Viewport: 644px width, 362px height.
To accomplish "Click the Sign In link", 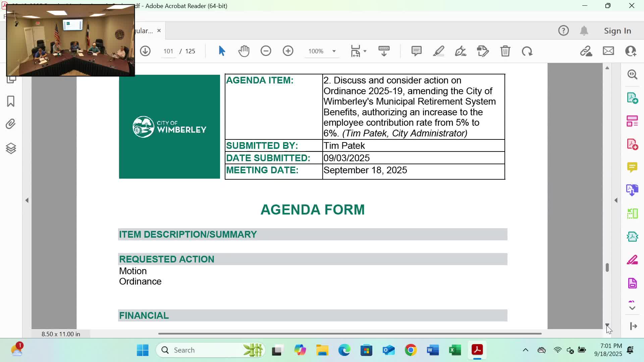I will [617, 31].
